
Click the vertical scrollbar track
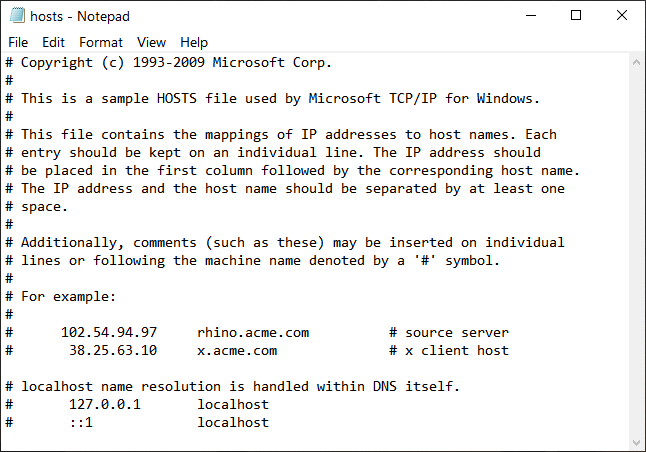tap(637, 252)
